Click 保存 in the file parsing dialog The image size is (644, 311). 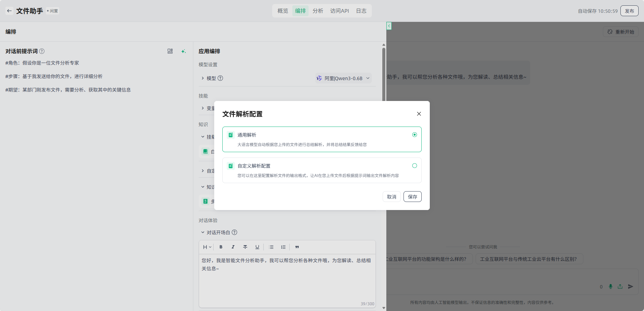(x=412, y=197)
